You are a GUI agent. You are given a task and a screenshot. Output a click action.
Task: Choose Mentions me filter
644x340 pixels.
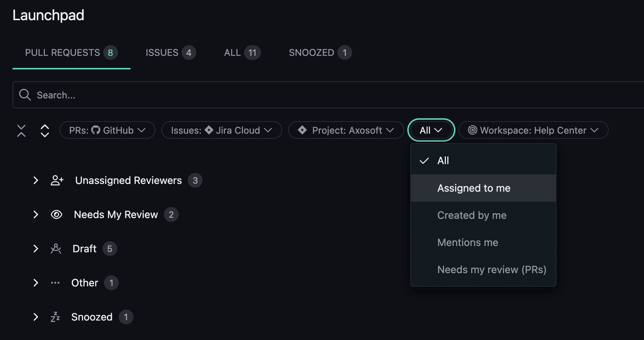pos(483,242)
